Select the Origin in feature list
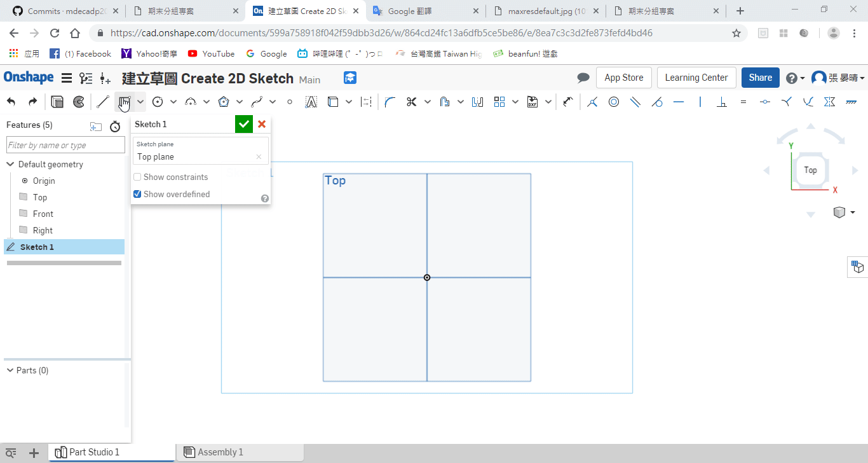Viewport: 868px width, 463px height. 44,181
